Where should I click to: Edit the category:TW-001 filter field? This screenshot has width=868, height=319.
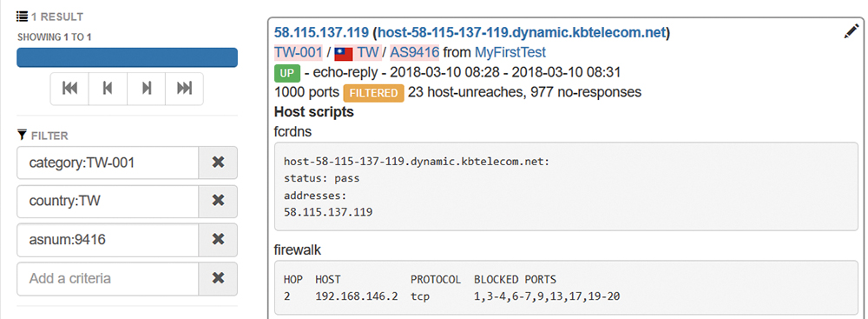[108, 163]
